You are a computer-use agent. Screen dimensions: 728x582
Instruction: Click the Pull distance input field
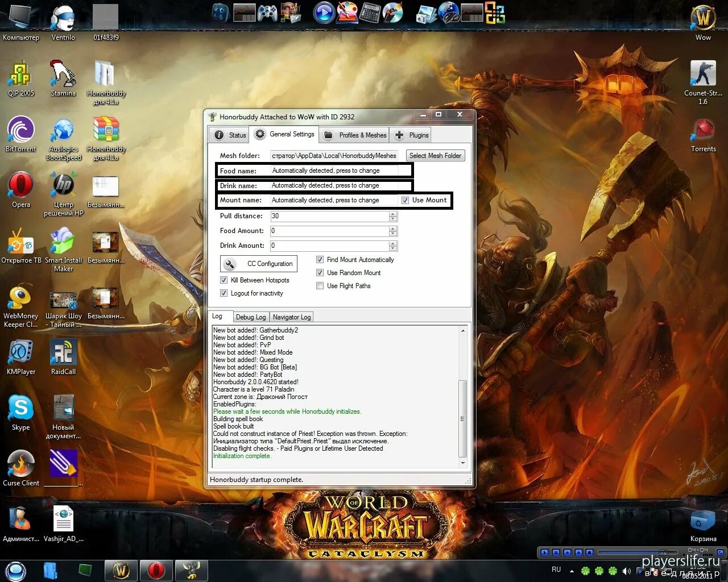[x=330, y=216]
